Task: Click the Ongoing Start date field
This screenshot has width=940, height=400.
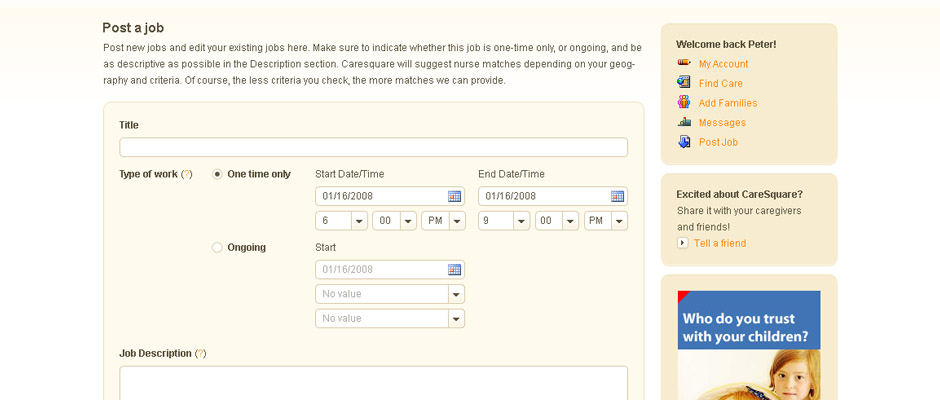Action: click(x=390, y=269)
